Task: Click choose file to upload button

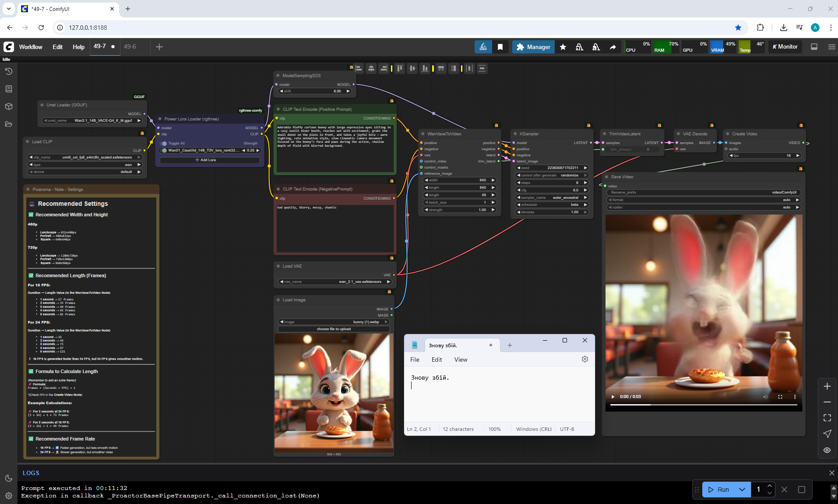Action: click(x=334, y=329)
